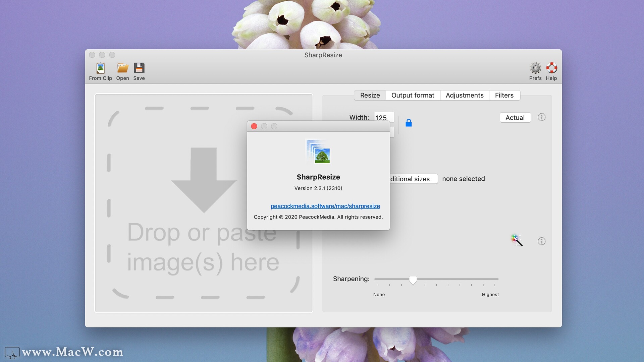Click the additional sizes button
The image size is (644, 362).
pyautogui.click(x=413, y=179)
